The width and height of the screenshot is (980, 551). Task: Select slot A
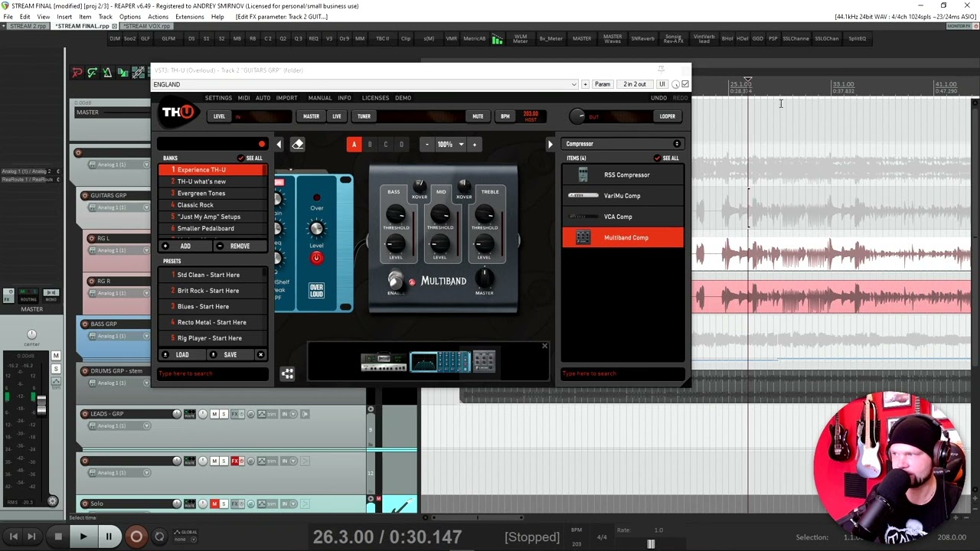point(354,144)
